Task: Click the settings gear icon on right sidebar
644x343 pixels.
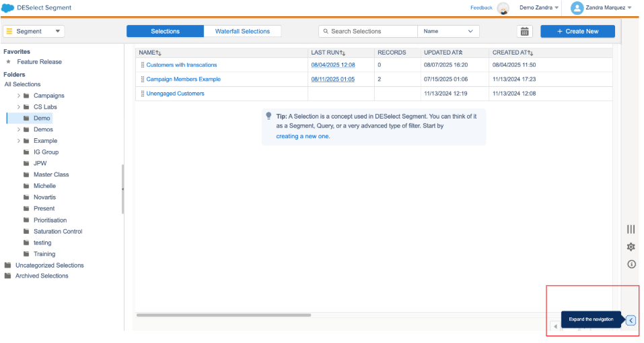Action: 631,247
